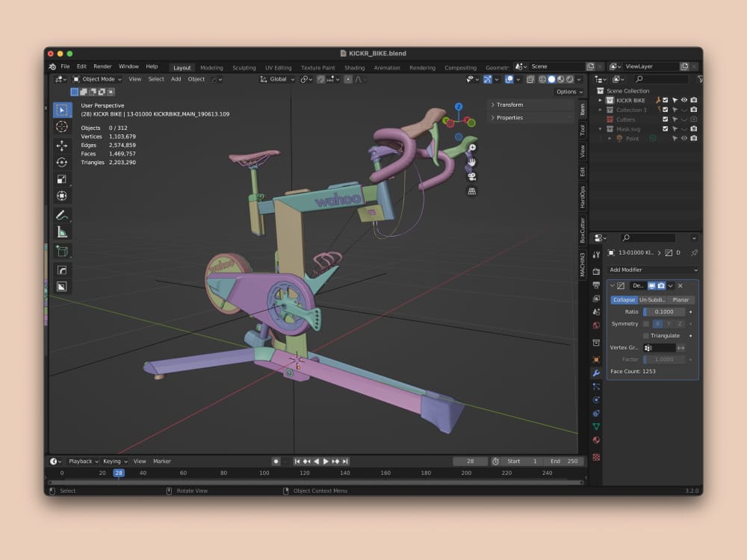Screen dimensions: 747x560
Task: Click the viewport zoom magnifier icon
Action: [471, 148]
